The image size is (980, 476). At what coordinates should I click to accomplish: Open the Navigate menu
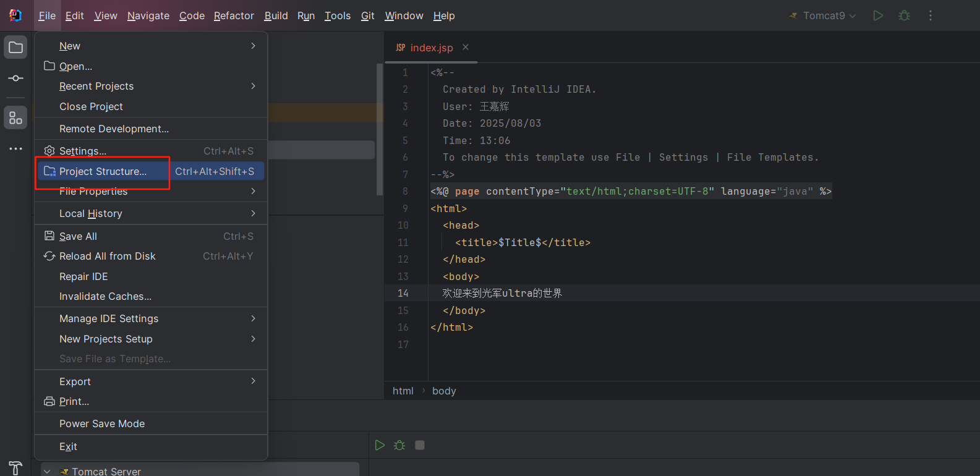pyautogui.click(x=148, y=15)
